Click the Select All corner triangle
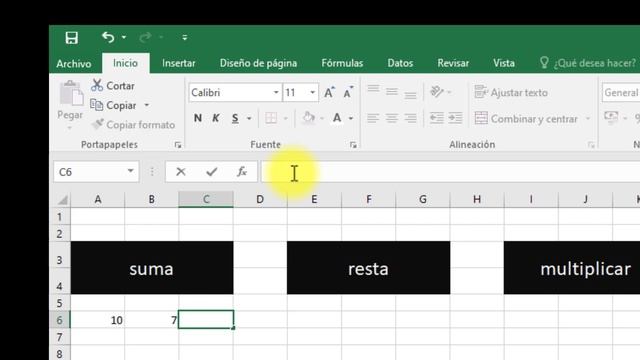Viewport: 640px width, 360px height. point(62,200)
